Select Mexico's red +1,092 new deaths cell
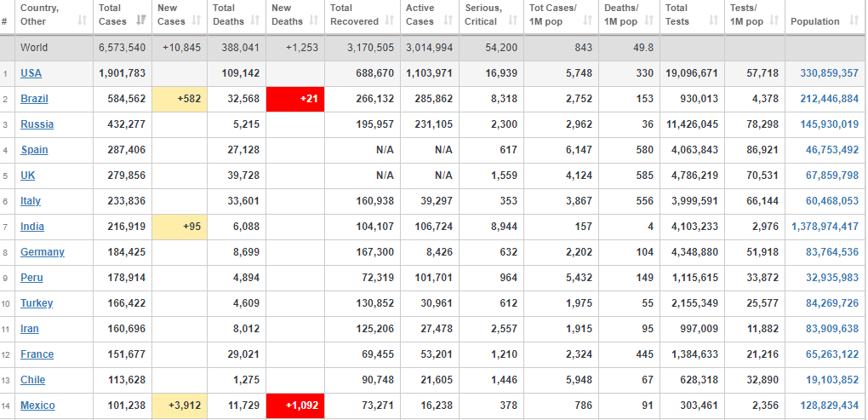This screenshot has width=868, height=420. pos(295,406)
